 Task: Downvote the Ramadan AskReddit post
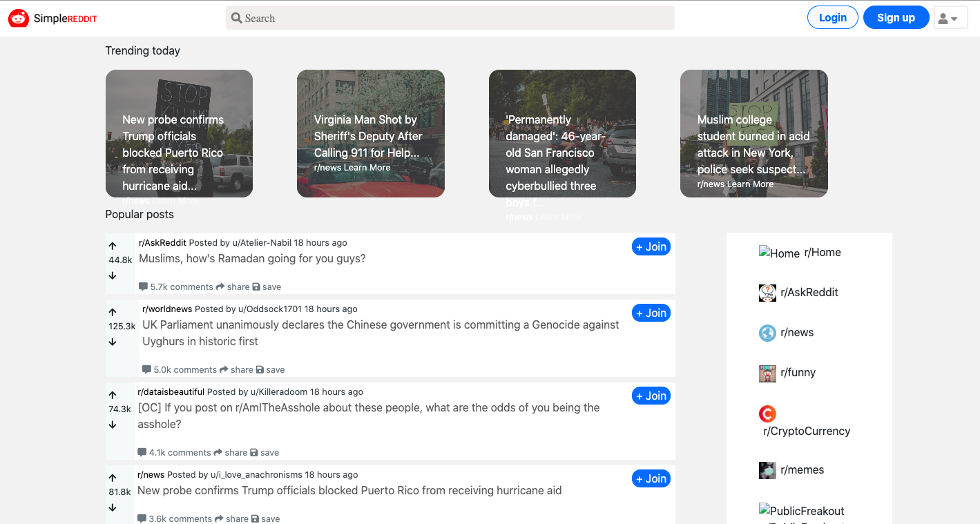pyautogui.click(x=113, y=275)
